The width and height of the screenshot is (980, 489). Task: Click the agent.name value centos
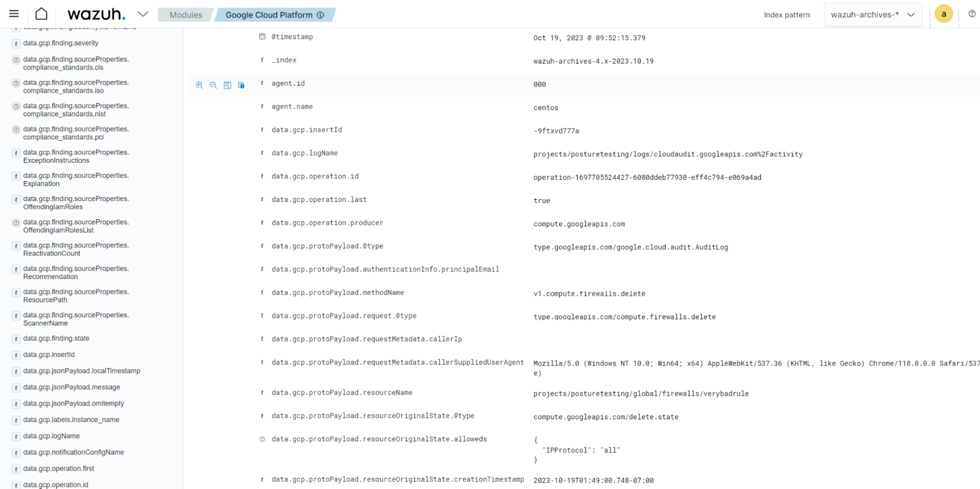coord(546,108)
